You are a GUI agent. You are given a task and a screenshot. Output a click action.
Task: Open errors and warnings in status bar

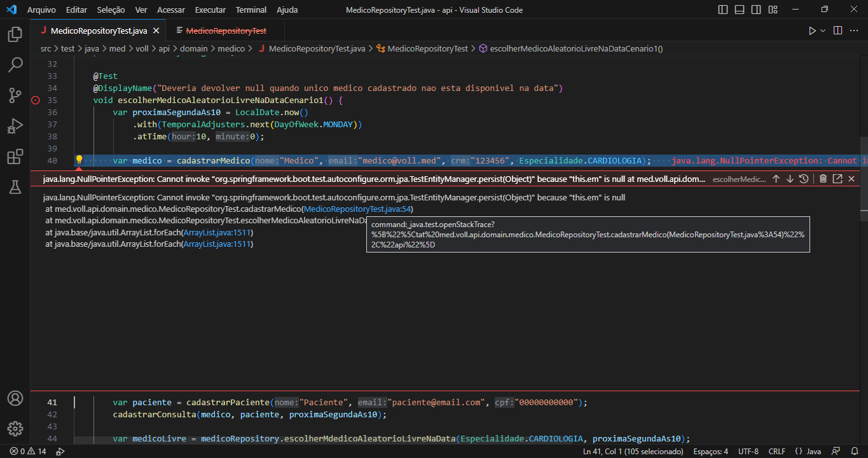coord(28,452)
